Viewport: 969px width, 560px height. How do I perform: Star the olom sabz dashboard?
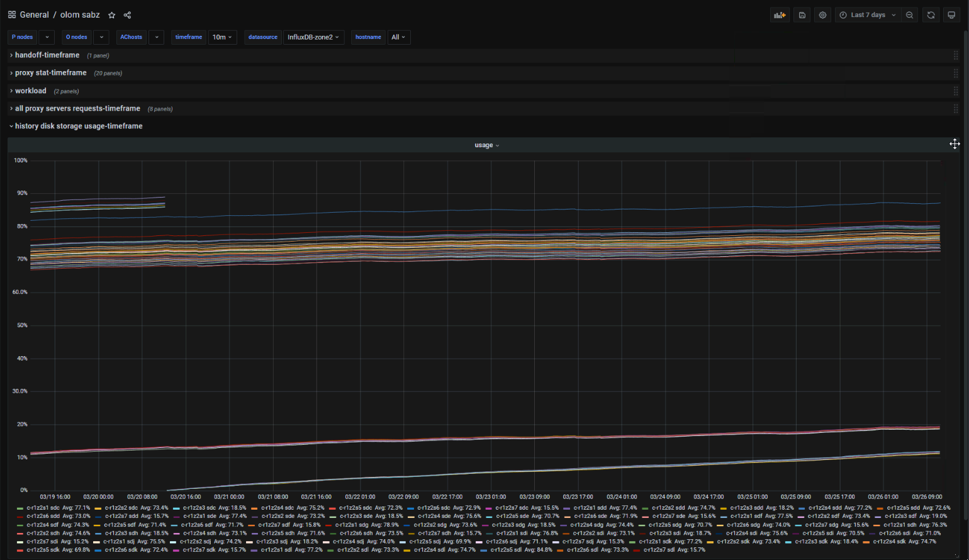pyautogui.click(x=111, y=15)
